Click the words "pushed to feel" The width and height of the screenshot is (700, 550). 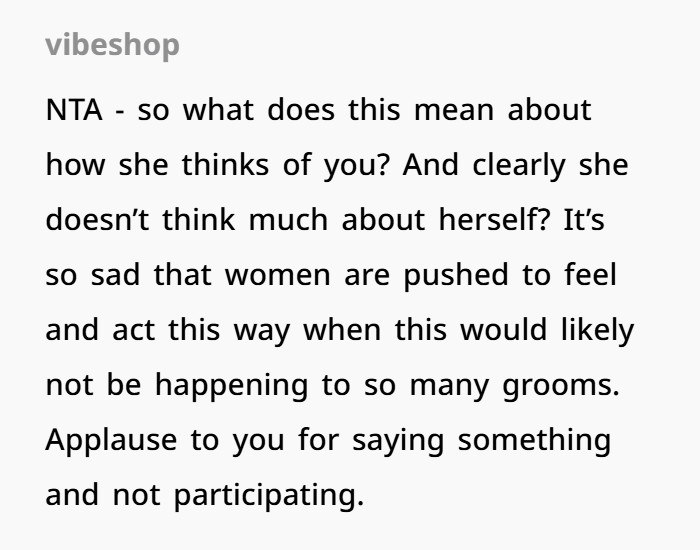point(510,275)
